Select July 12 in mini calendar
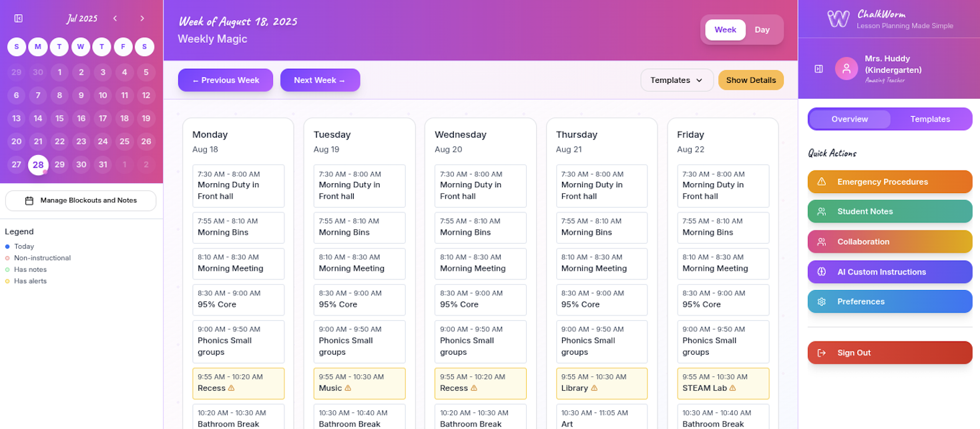Viewport: 980px width, 429px height. (x=146, y=96)
